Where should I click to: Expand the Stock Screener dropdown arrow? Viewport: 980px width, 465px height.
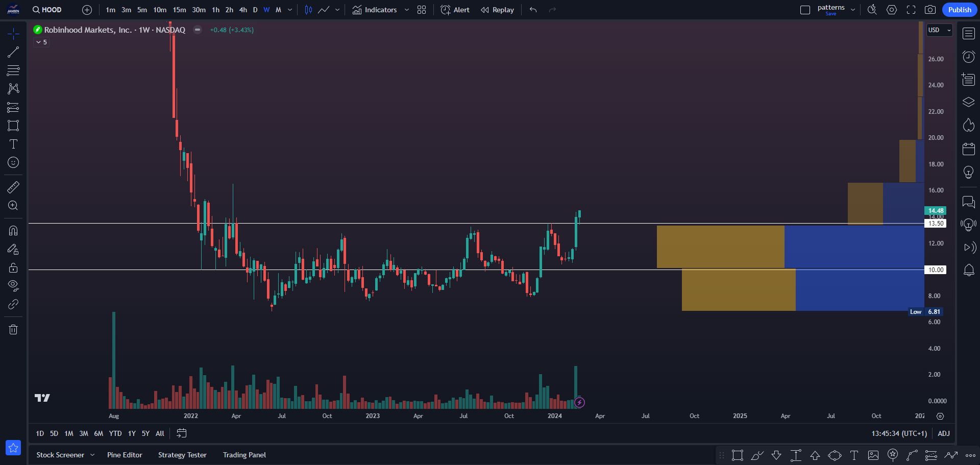[x=92, y=455]
